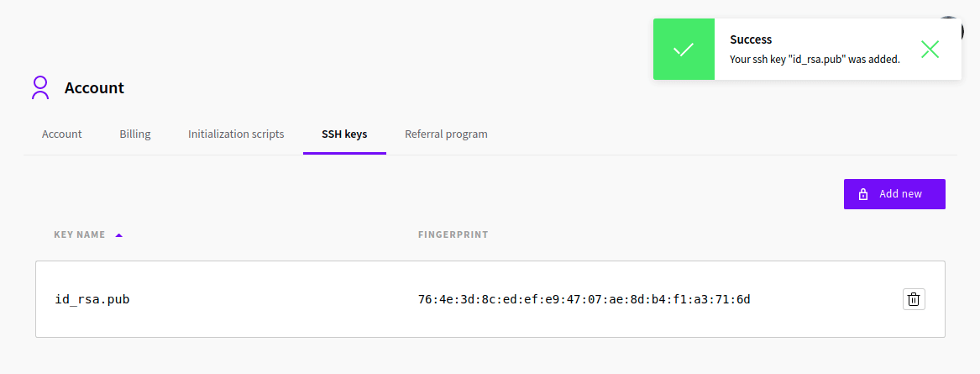Screen dimensions: 980x374
Task: Open the Account tab
Action: [62, 134]
